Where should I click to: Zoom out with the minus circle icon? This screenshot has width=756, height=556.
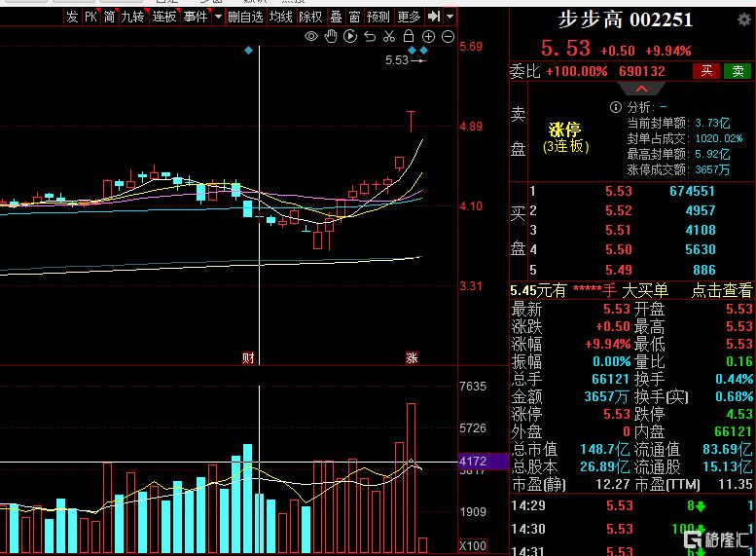coord(448,36)
